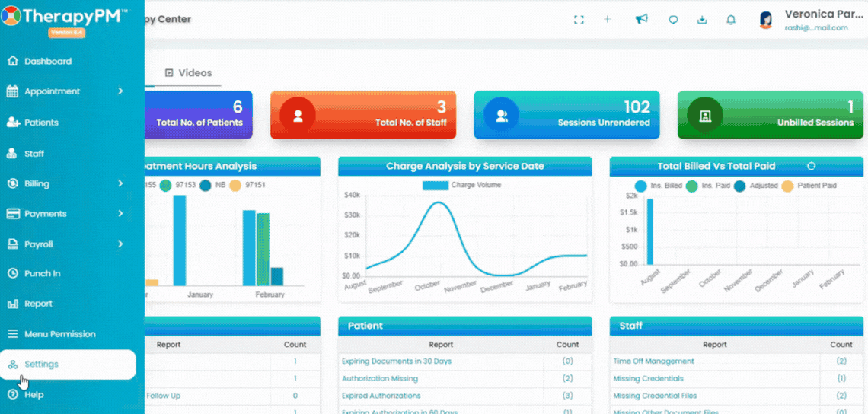Toggle Charge Volume legend series
The image size is (868, 414).
coord(461,186)
